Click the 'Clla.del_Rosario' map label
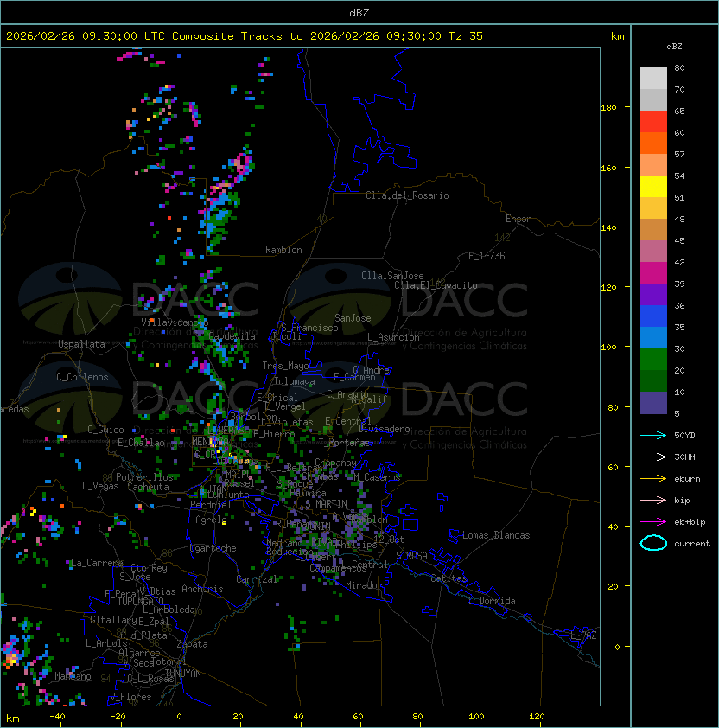719x728 pixels. coord(407,195)
